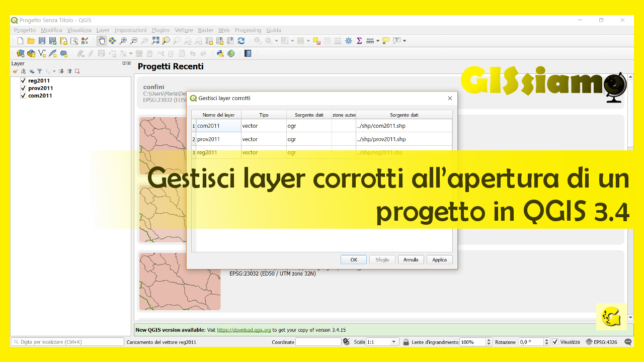Click the bottom recent project thumbnail
Image resolution: width=644 pixels, height=362 pixels.
(180, 281)
